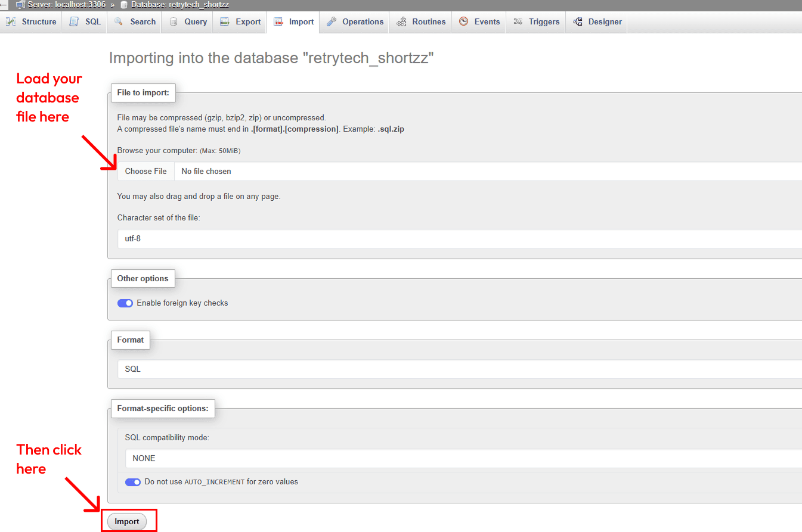Click the Structure tab icon
This screenshot has height=532, width=802.
click(x=11, y=22)
